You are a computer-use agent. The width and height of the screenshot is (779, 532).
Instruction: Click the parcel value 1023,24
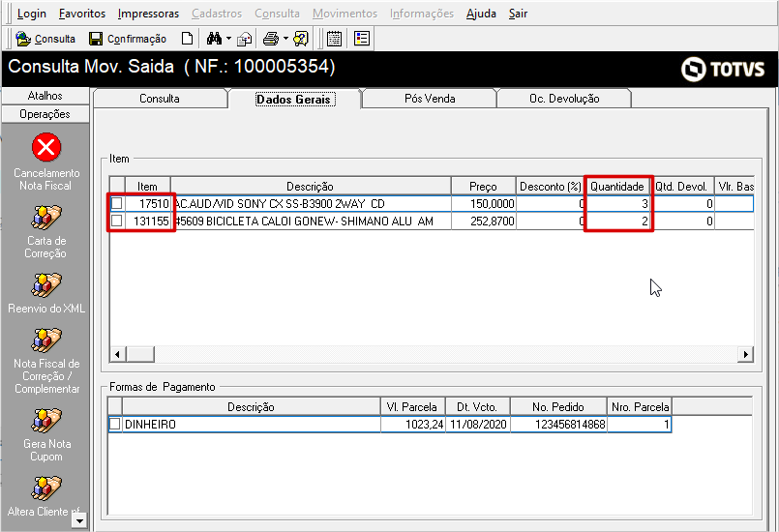(x=413, y=425)
